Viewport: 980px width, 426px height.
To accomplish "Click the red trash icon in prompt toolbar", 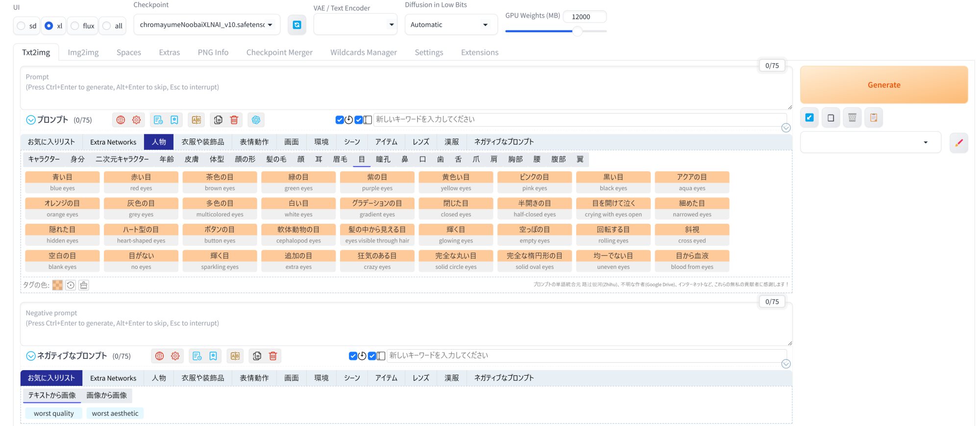I will [234, 120].
